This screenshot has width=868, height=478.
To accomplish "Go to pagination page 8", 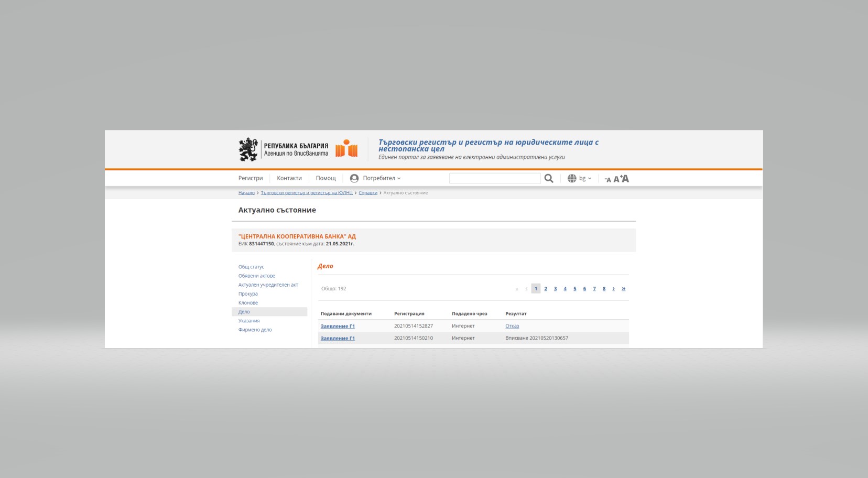I will pyautogui.click(x=604, y=289).
